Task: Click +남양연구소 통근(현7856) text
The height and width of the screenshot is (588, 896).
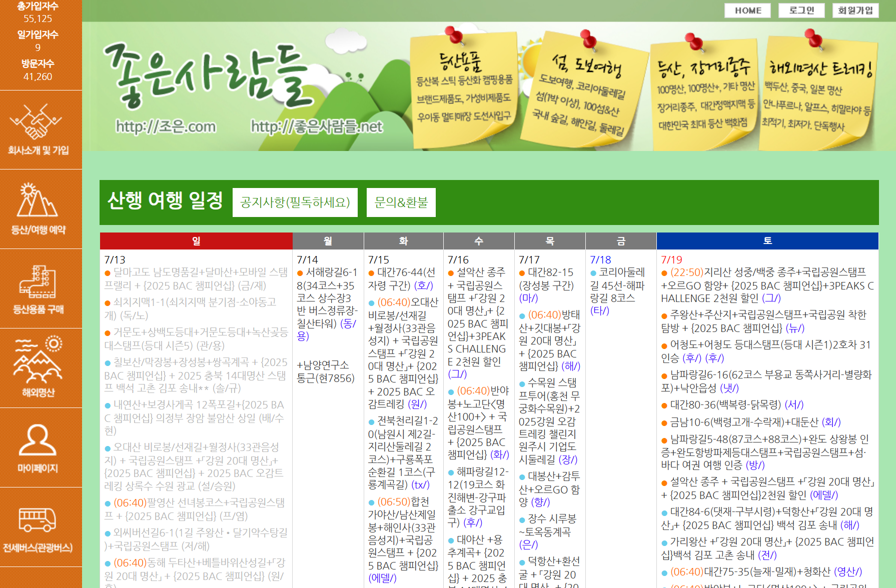Action: point(326,371)
